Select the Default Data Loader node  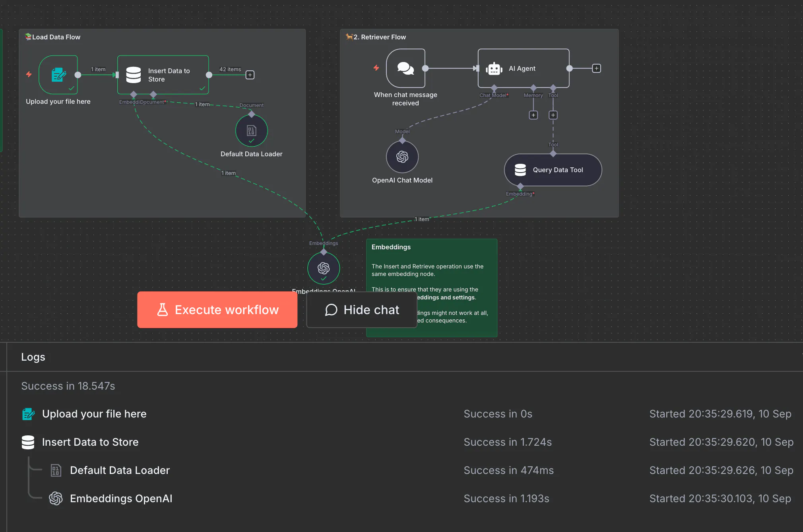pyautogui.click(x=251, y=130)
